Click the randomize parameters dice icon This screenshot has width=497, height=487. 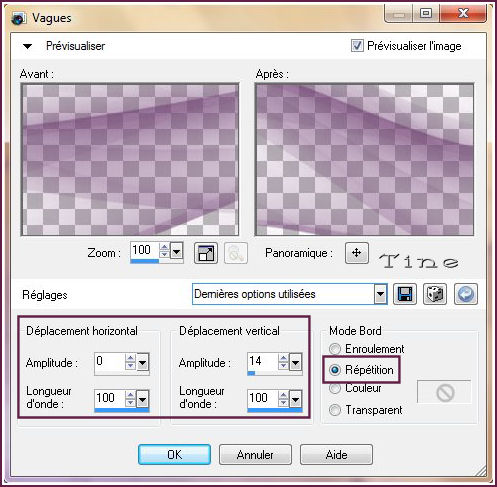(435, 294)
